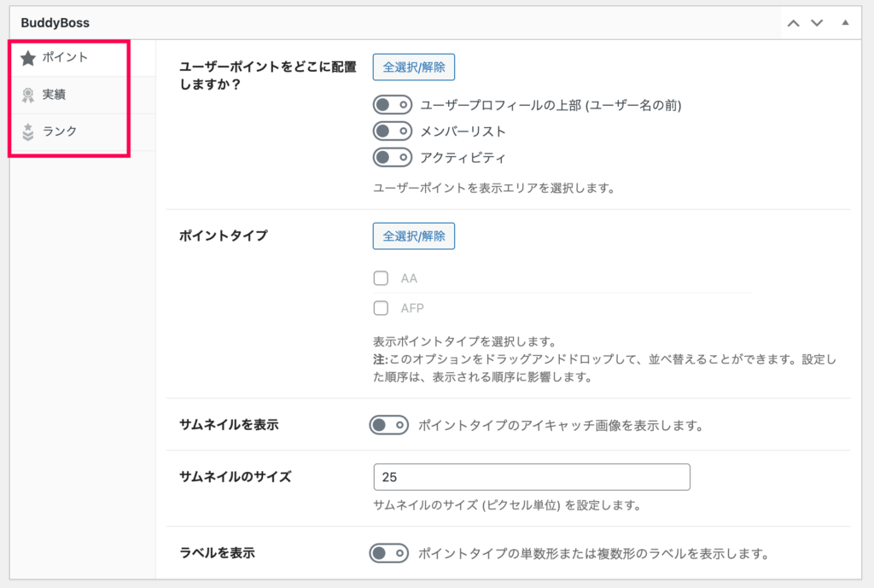Check the AA point type checkbox

[x=381, y=278]
